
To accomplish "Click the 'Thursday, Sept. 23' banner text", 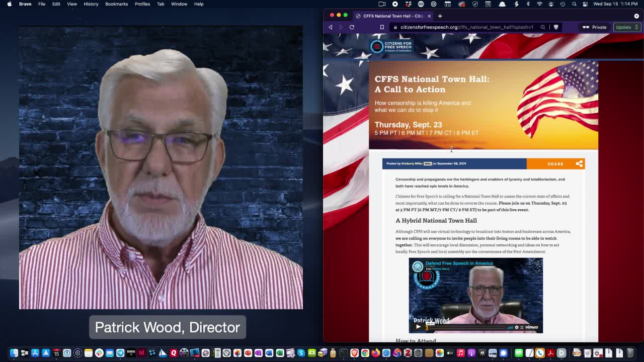I will [x=408, y=125].
